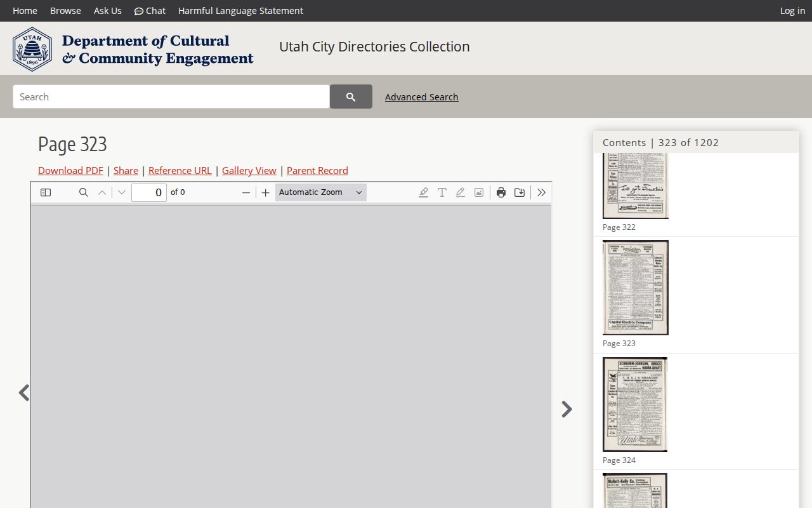This screenshot has height=508, width=812.
Task: Open the Parent Record link
Action: point(317,170)
